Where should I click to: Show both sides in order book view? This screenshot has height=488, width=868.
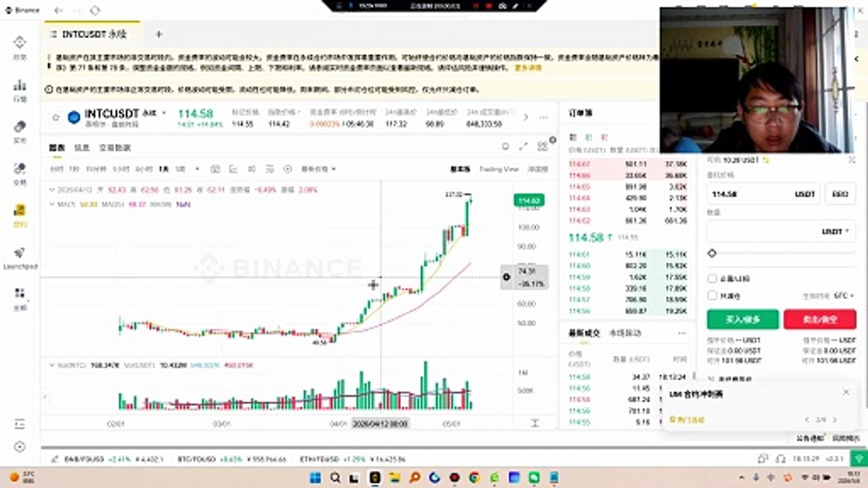pyautogui.click(x=572, y=136)
